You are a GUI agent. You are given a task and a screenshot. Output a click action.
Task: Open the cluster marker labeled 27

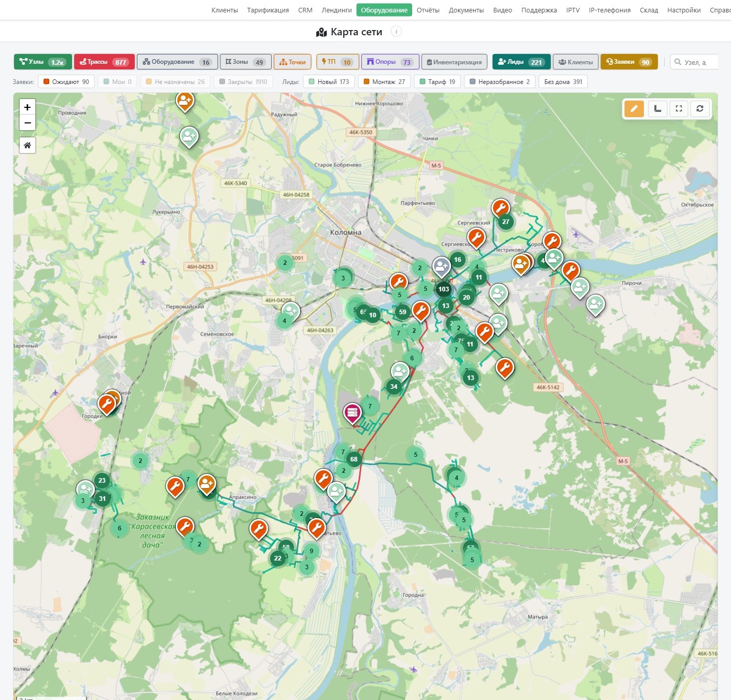[505, 221]
